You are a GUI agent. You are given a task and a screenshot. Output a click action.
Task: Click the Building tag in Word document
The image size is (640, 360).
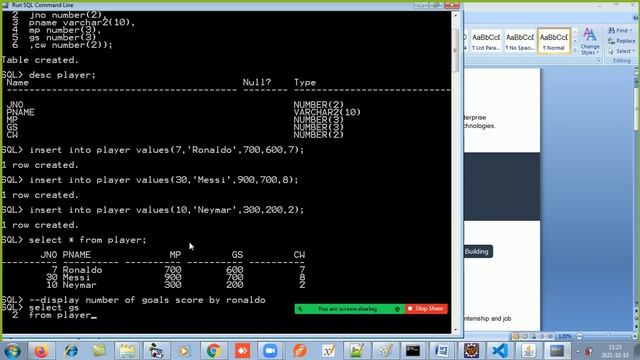point(477,251)
